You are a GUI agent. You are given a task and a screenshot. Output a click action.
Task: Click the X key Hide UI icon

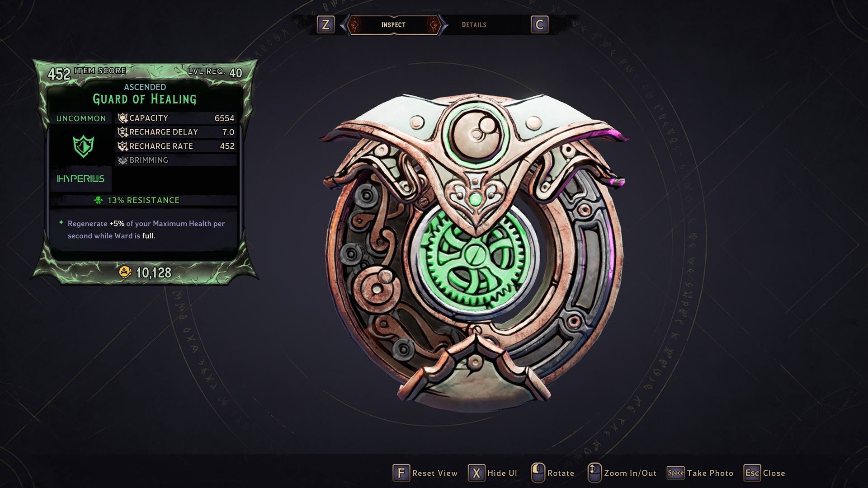point(476,473)
